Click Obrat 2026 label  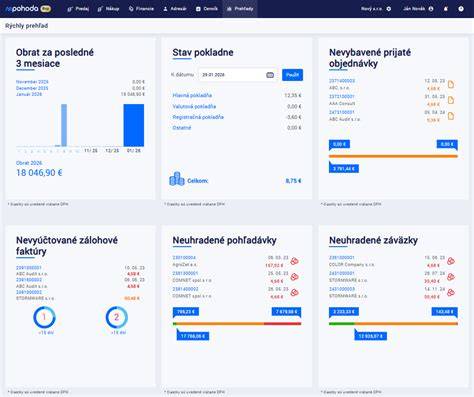pos(29,163)
